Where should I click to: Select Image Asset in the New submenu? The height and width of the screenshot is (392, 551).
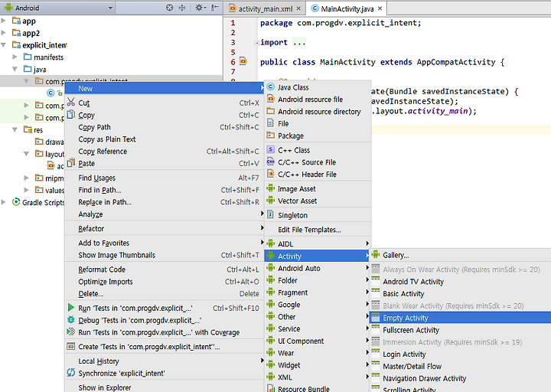tap(318, 189)
